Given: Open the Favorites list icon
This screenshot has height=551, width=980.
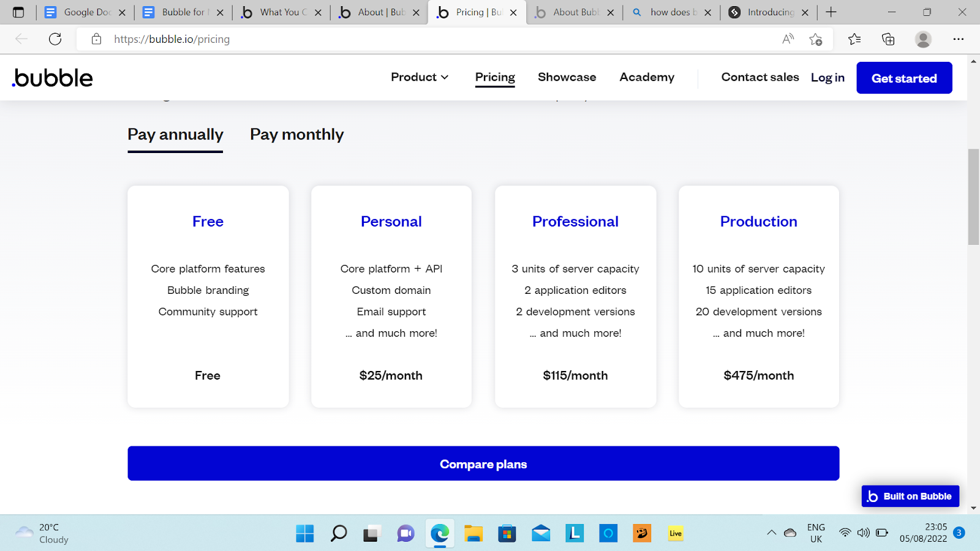Looking at the screenshot, I should coord(854,39).
